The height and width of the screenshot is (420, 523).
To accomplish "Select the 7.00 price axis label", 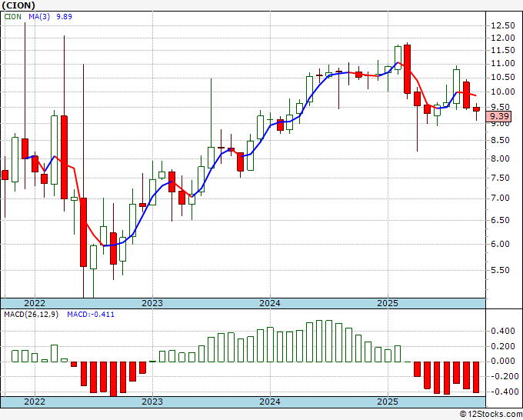I will [x=501, y=198].
